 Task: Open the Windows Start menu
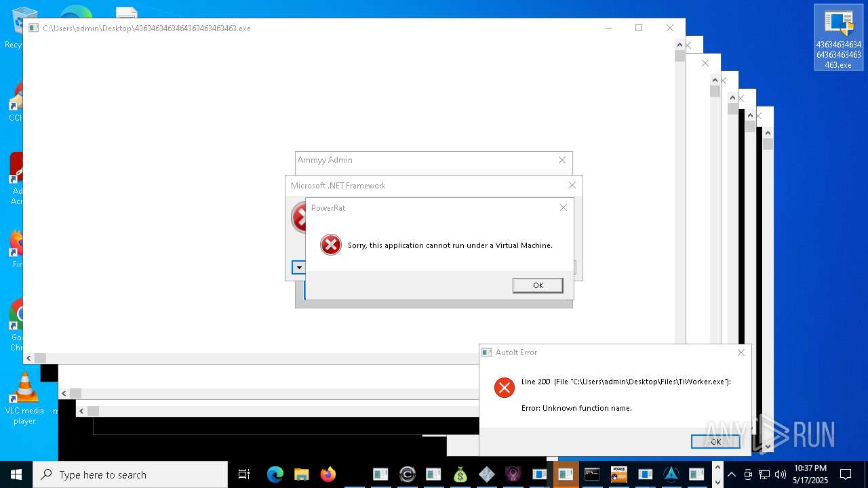[16, 474]
